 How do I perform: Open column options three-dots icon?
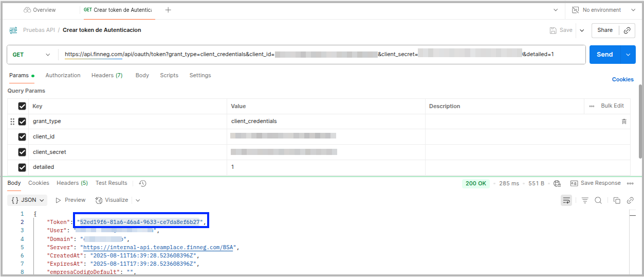pyautogui.click(x=592, y=106)
